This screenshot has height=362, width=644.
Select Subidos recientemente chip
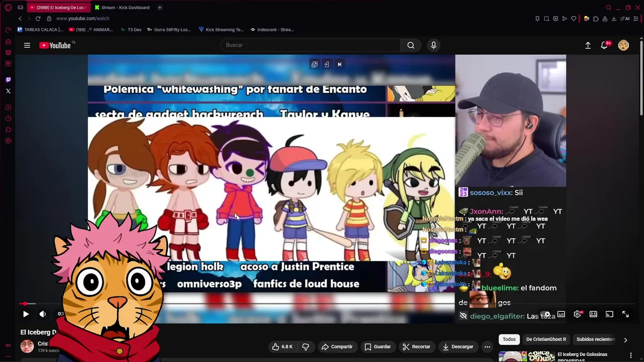point(596,339)
